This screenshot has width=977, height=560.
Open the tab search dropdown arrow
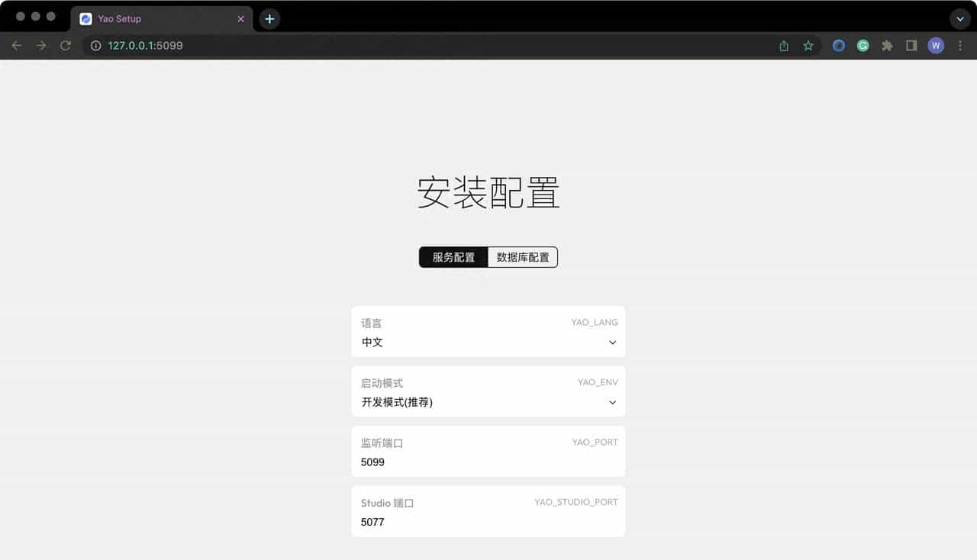click(960, 19)
